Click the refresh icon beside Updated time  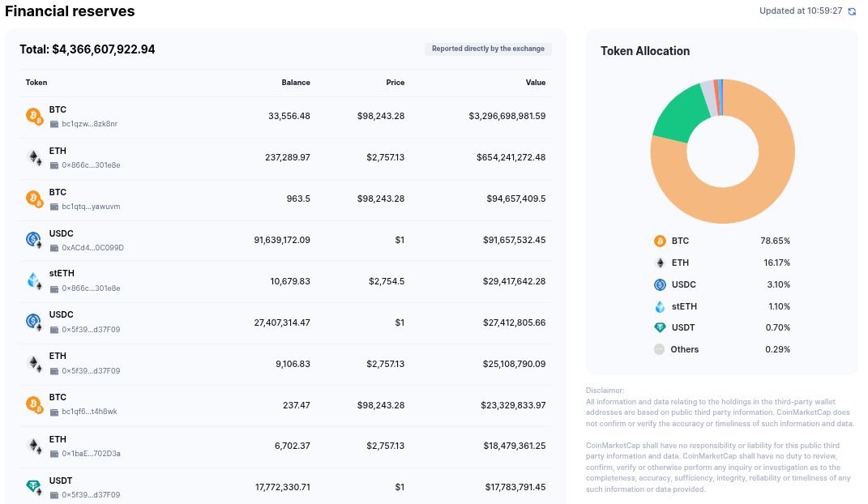pos(852,11)
